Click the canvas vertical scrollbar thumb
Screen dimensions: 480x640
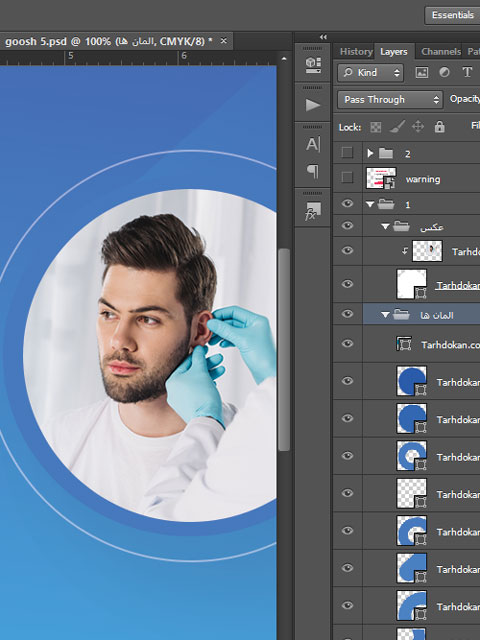[x=284, y=349]
